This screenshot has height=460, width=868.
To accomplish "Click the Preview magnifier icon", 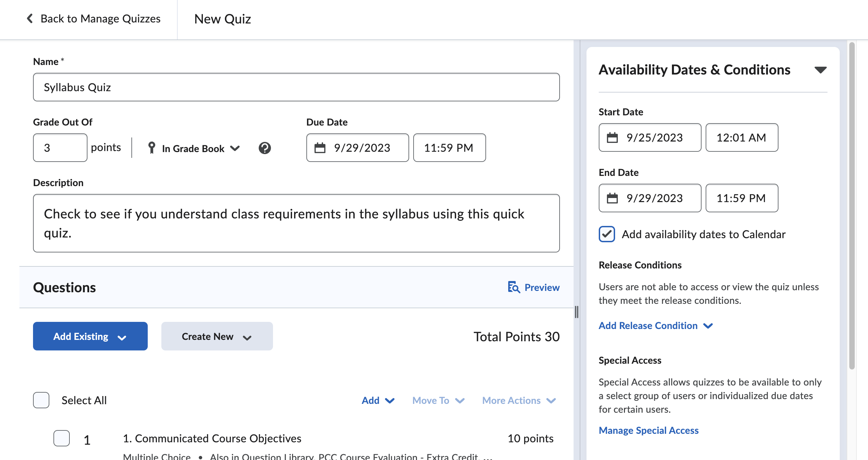I will click(x=513, y=287).
